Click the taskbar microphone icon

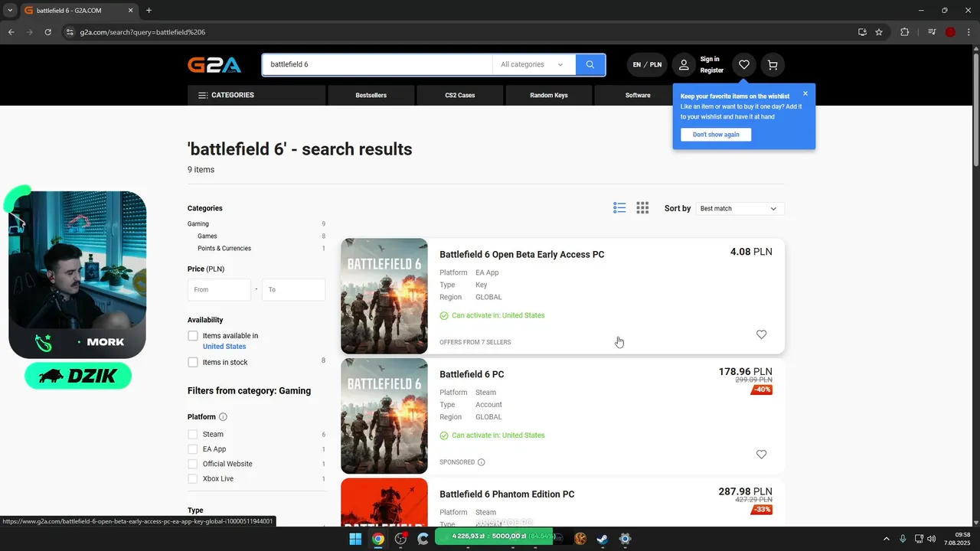coord(903,539)
